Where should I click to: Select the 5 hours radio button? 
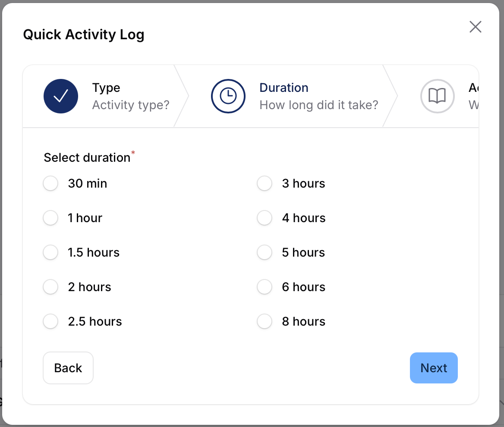coord(265,252)
